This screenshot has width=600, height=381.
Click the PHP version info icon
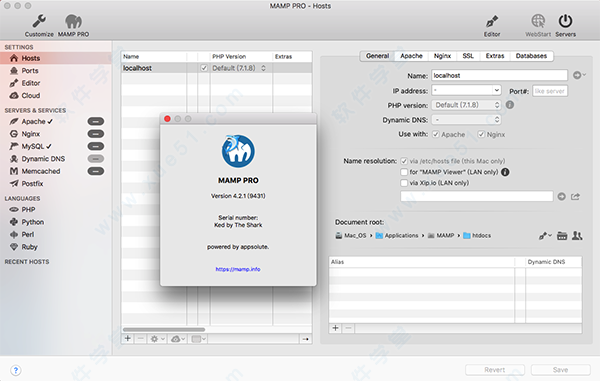(x=510, y=105)
